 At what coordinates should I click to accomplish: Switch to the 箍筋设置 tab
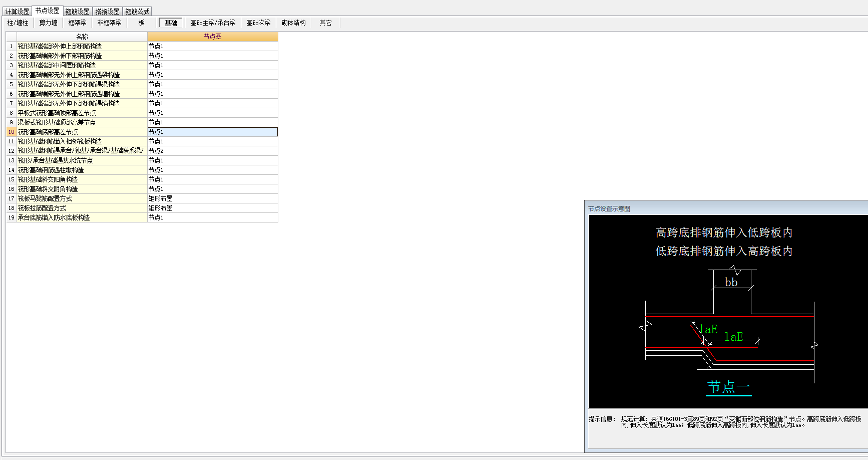click(77, 11)
